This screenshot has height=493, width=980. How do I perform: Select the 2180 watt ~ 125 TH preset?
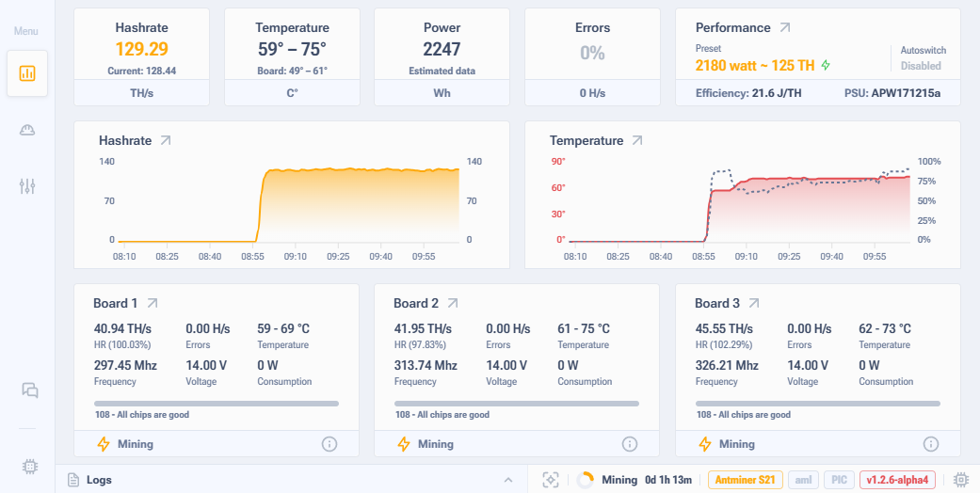[756, 66]
